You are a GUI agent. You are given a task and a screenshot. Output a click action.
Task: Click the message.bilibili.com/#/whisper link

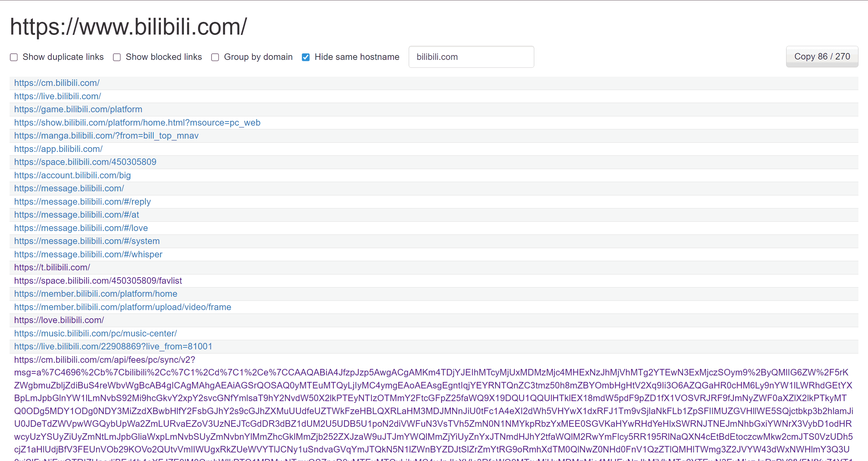pyautogui.click(x=88, y=254)
